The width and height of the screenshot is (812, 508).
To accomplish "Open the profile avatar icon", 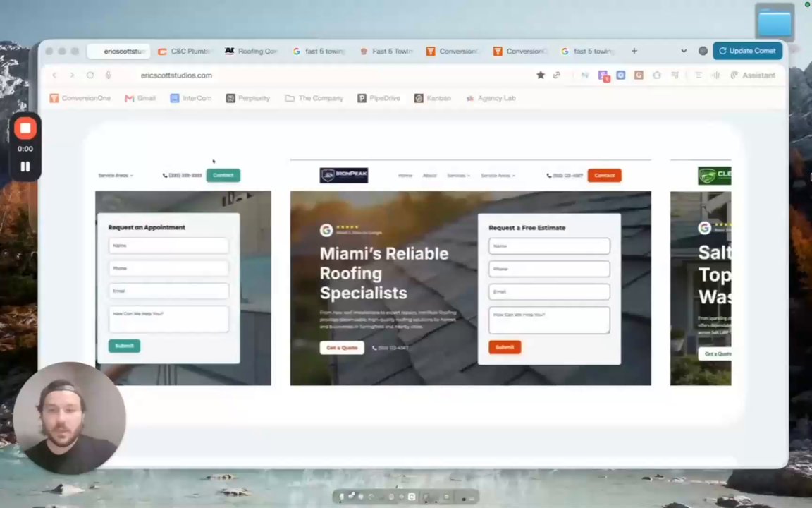I will point(703,51).
